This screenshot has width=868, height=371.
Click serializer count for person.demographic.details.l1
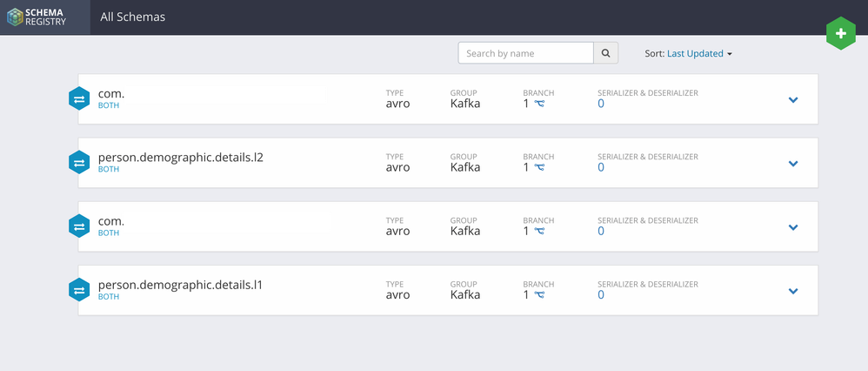pos(601,294)
